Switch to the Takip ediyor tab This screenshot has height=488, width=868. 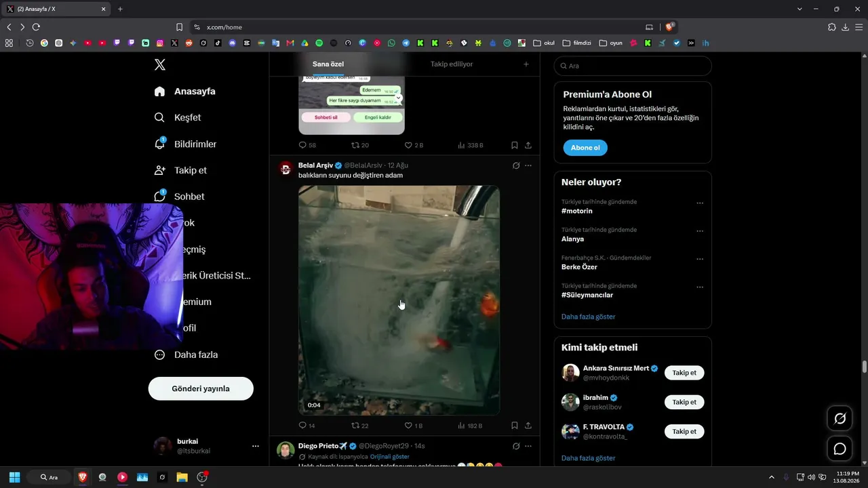452,64
